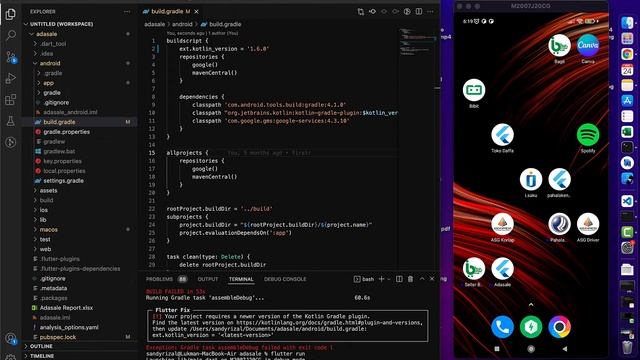Click the adasale breadcrumb segment
The height and width of the screenshot is (360, 640).
[x=155, y=24]
